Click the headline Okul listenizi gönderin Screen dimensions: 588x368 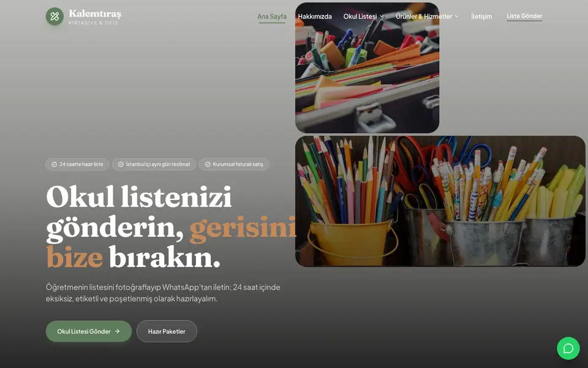click(x=171, y=227)
